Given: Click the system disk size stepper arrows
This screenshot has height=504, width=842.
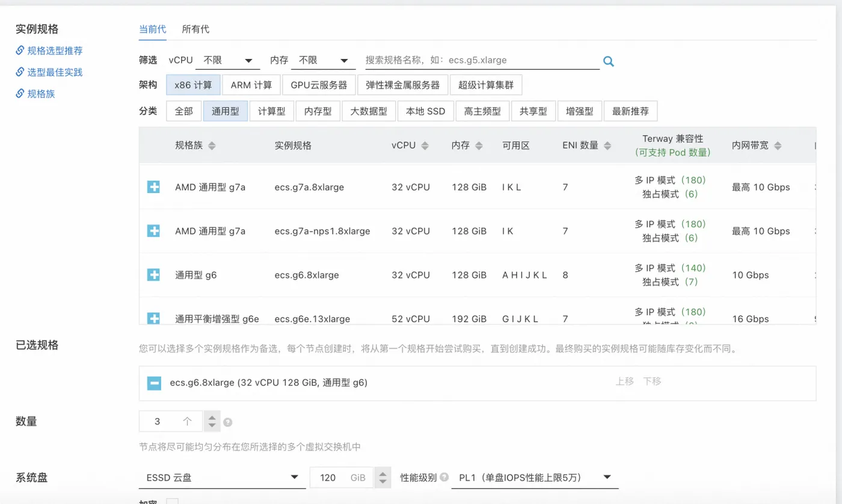Looking at the screenshot, I should click(382, 478).
